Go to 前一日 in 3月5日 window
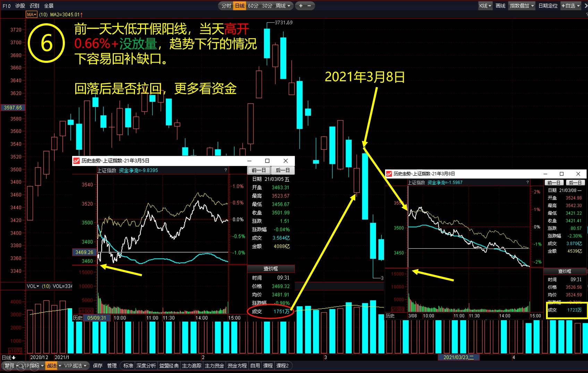The width and height of the screenshot is (588, 373). pos(258,170)
